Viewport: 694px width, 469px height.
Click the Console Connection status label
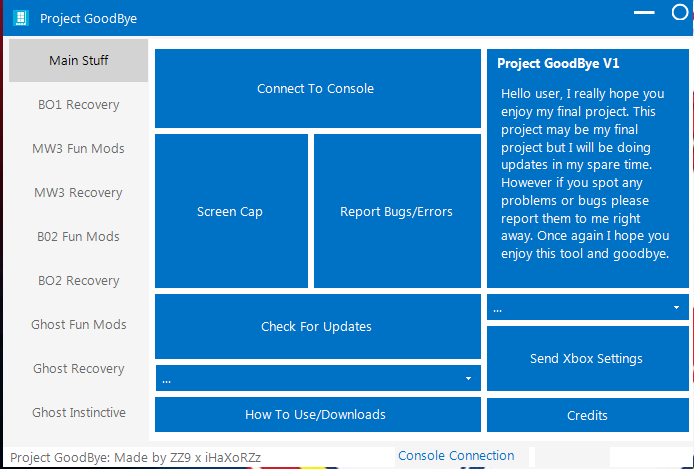(456, 456)
